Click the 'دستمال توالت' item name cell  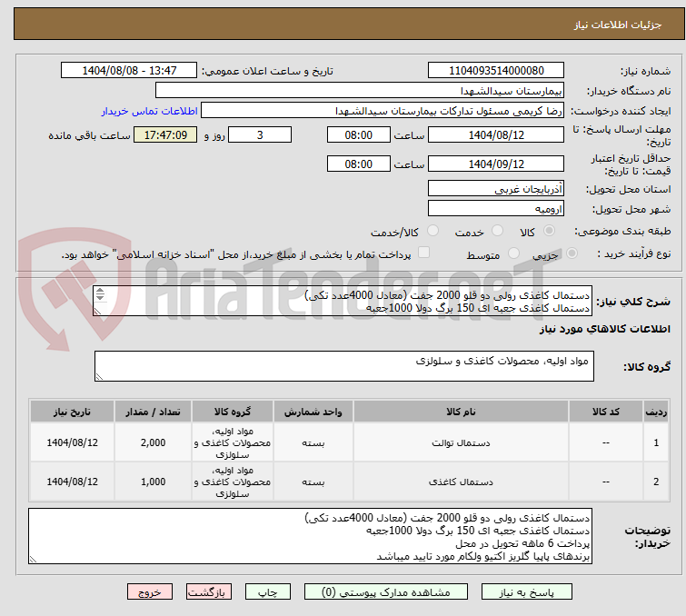[x=462, y=442]
